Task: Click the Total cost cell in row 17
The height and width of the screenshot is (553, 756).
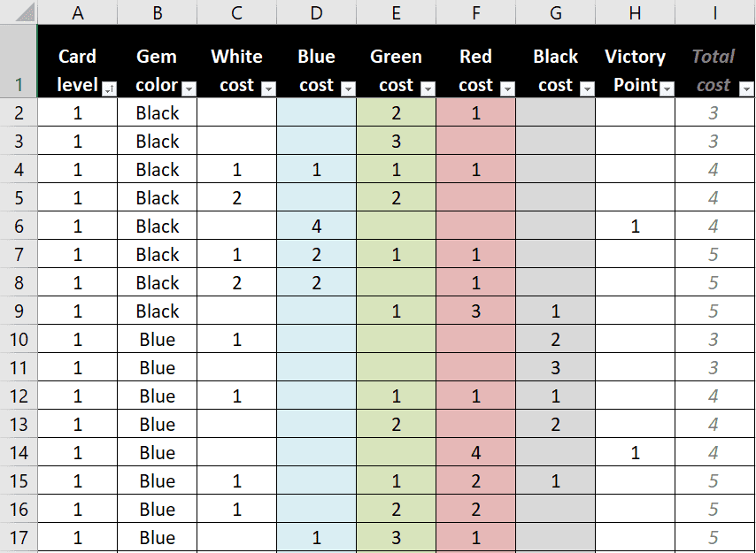Action: pos(714,538)
